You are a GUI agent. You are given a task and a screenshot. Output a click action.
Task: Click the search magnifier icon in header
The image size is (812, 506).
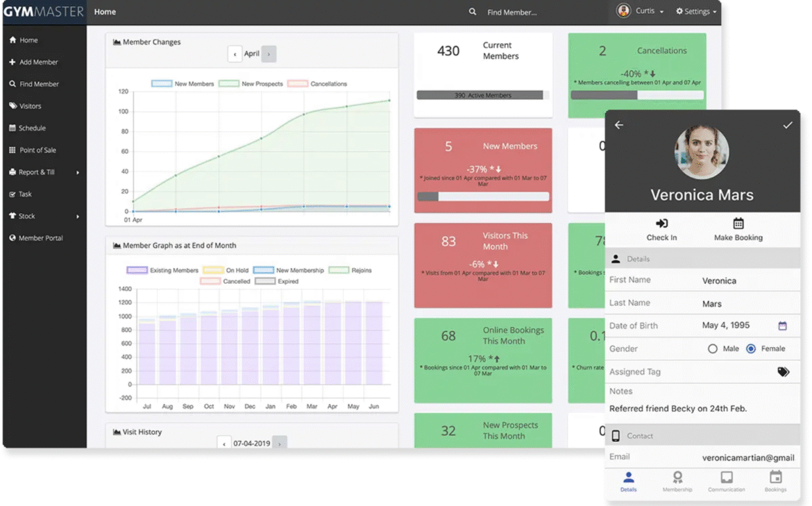[473, 12]
